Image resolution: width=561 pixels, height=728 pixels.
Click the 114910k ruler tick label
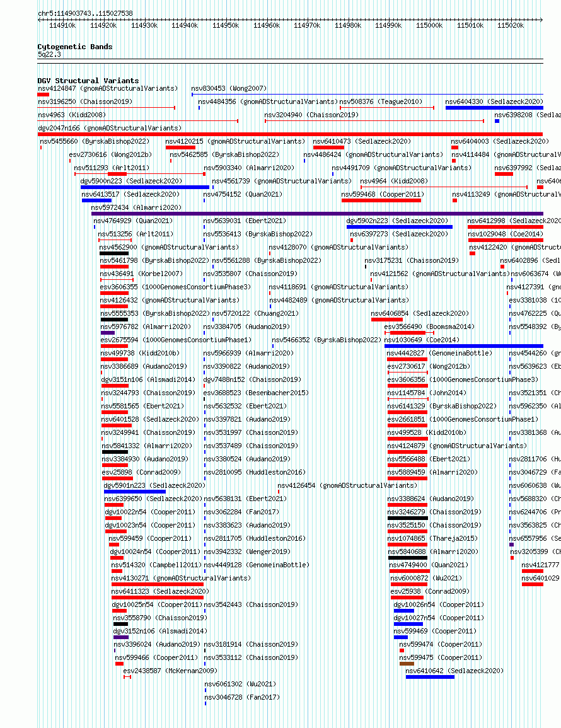coord(62,26)
